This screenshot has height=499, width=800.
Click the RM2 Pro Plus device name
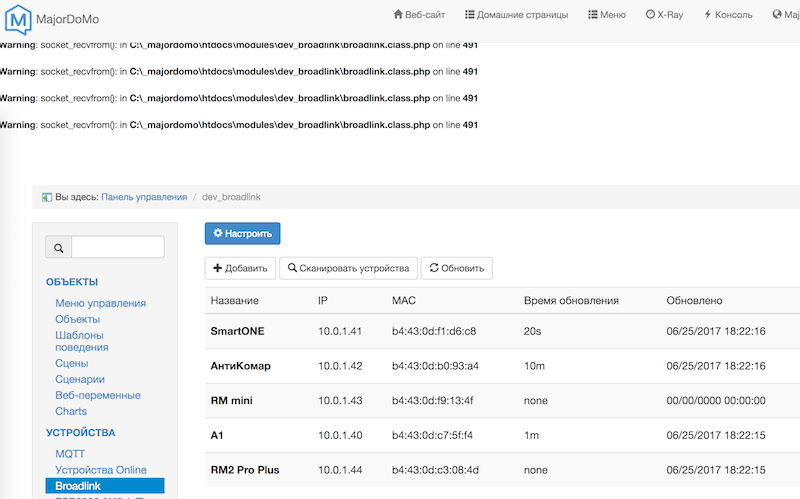tap(245, 470)
